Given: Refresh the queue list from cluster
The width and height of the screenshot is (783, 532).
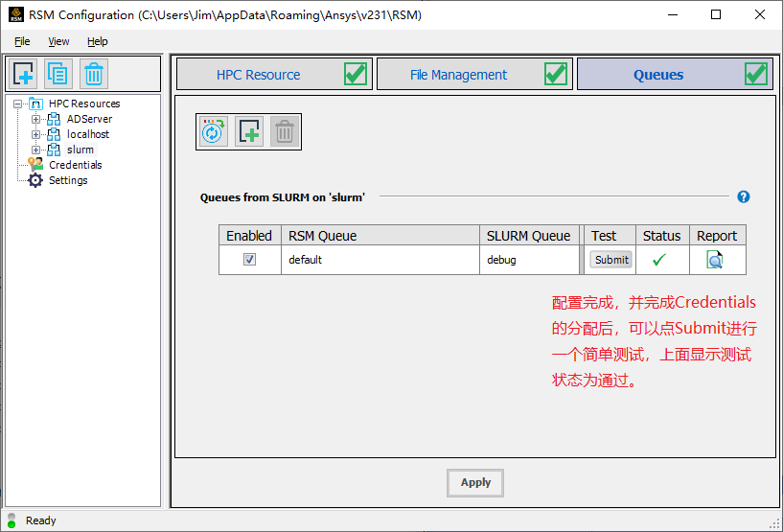Looking at the screenshot, I should click(213, 132).
